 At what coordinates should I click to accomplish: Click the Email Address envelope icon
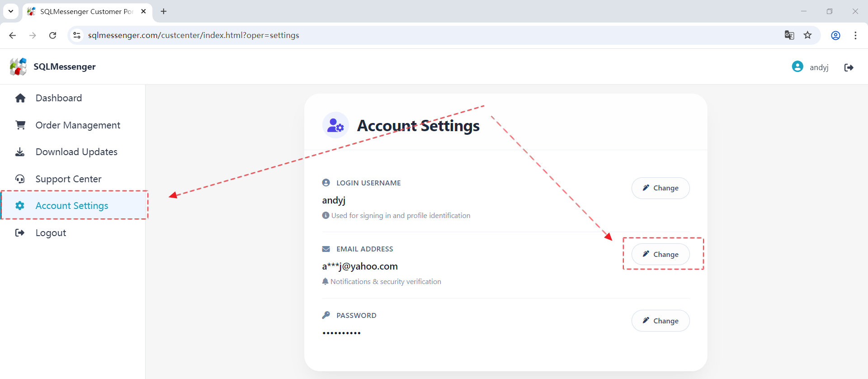326,249
